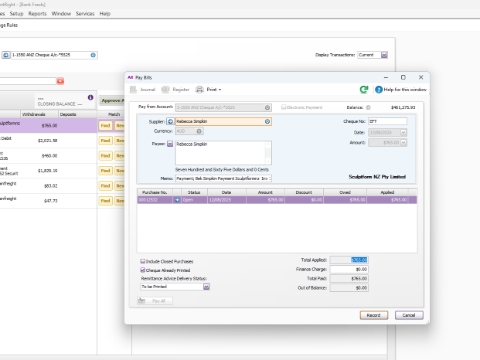Close the Pay Bills window
Screen dimensions: 480x360
[x=421, y=77]
